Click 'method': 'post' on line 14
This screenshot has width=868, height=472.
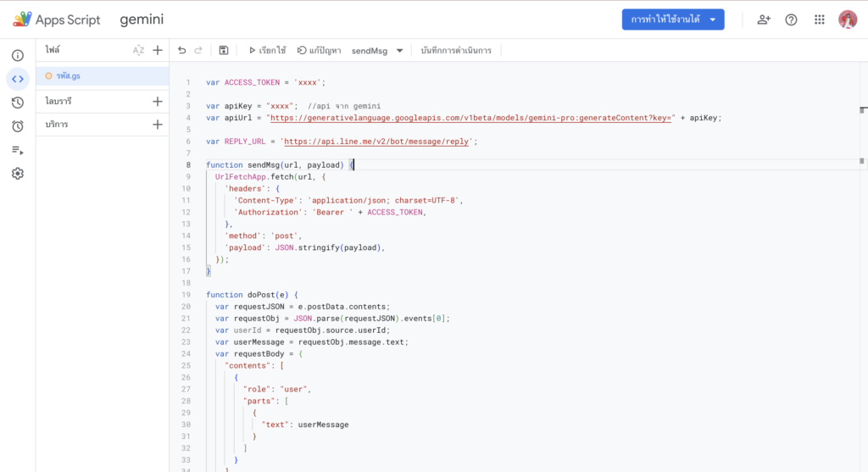pyautogui.click(x=263, y=236)
